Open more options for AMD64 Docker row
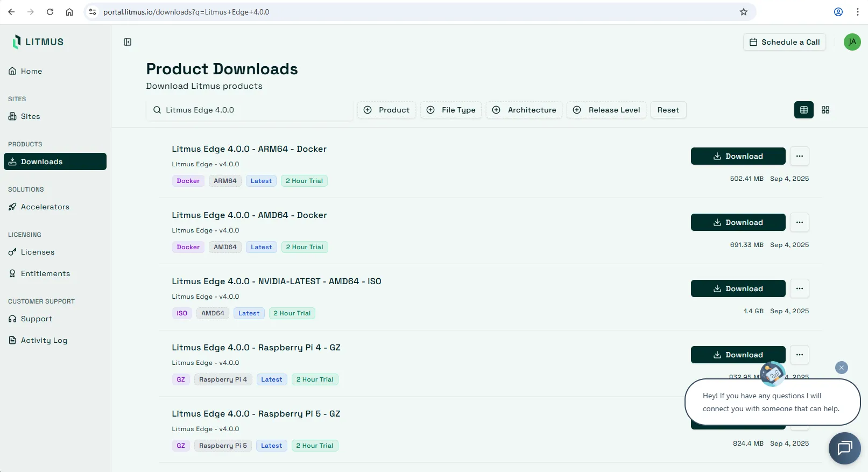The image size is (868, 472). (x=800, y=222)
